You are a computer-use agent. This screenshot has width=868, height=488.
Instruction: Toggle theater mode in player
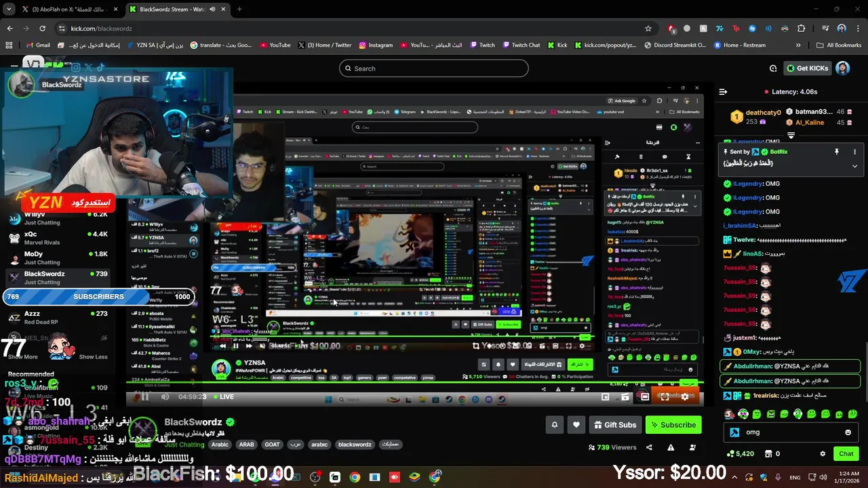pyautogui.click(x=645, y=397)
